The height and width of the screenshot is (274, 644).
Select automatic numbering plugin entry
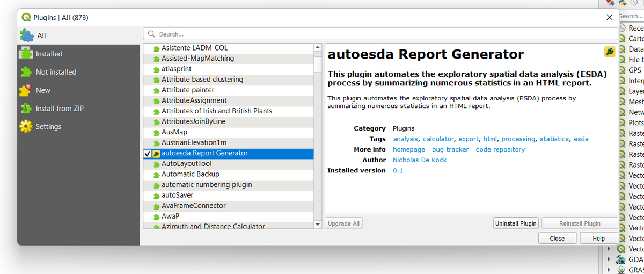(x=229, y=185)
